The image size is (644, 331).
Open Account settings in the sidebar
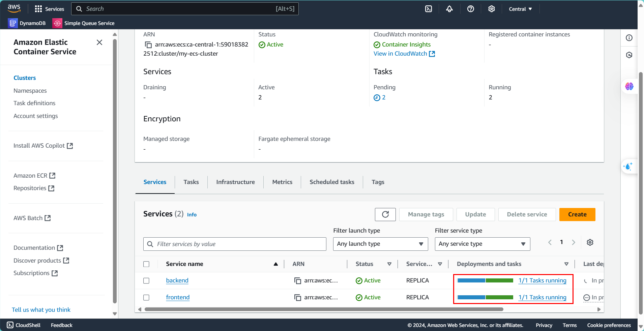click(x=36, y=116)
